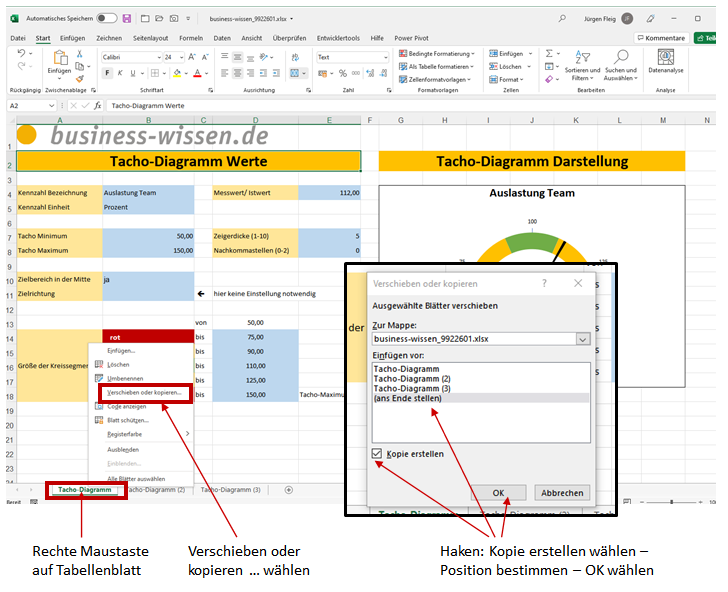This screenshot has height=592, width=728.
Task: Toggle italic K formatting
Action: pos(120,73)
